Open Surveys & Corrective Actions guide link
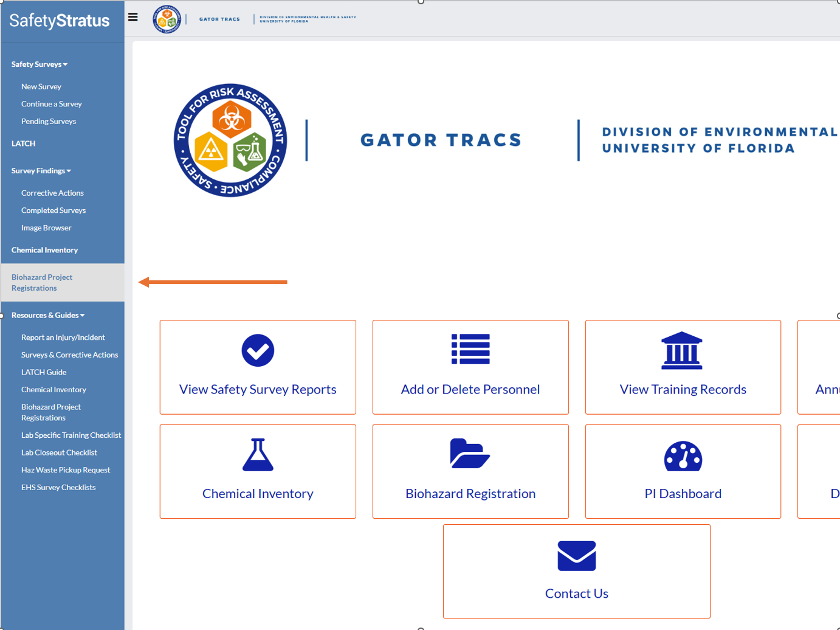The image size is (840, 630). click(69, 355)
